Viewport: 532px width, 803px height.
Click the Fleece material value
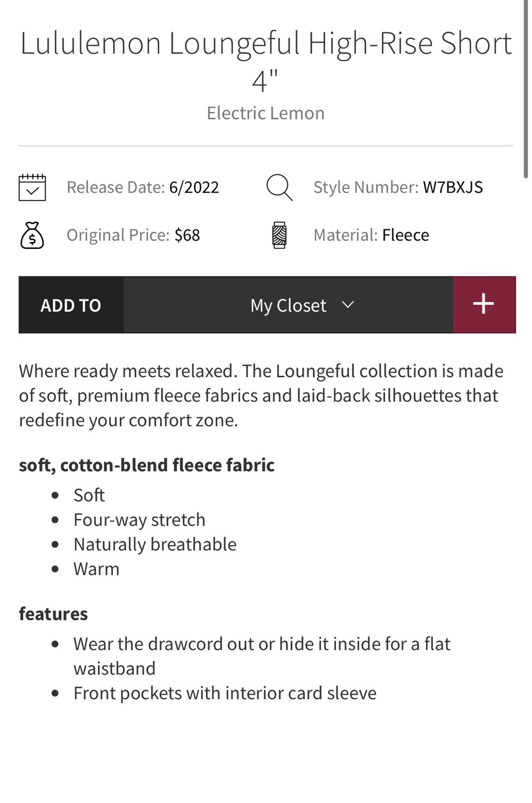[x=405, y=235]
